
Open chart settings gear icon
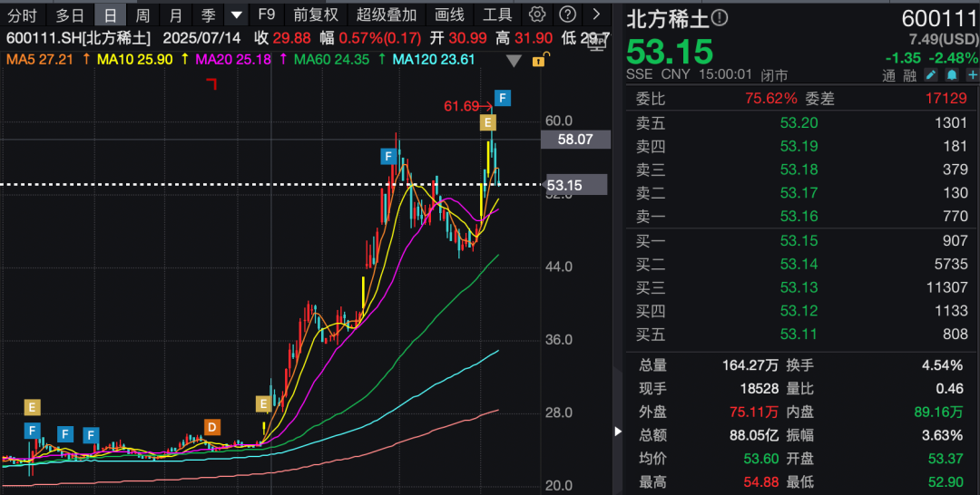coord(537,15)
